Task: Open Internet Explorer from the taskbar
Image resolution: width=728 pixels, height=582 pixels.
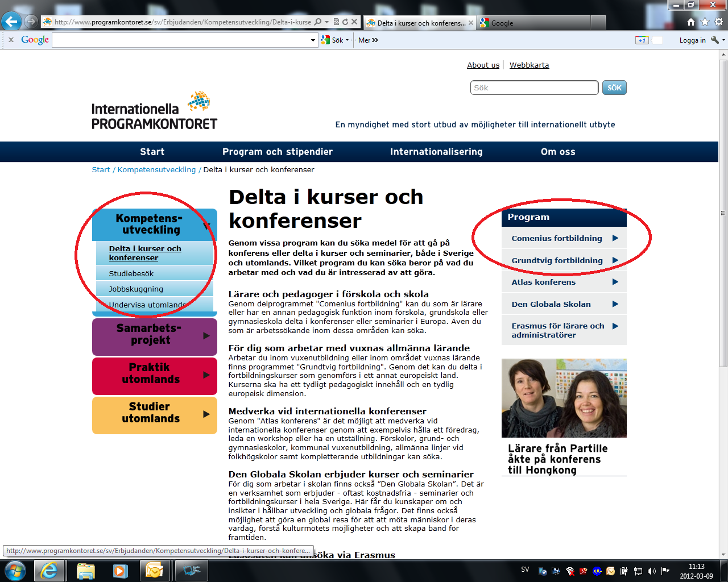Action: point(49,570)
